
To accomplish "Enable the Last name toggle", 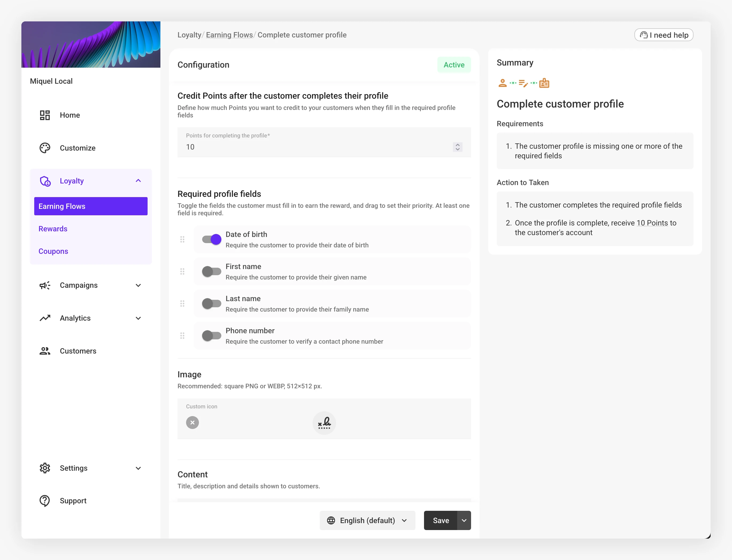I will (x=211, y=303).
